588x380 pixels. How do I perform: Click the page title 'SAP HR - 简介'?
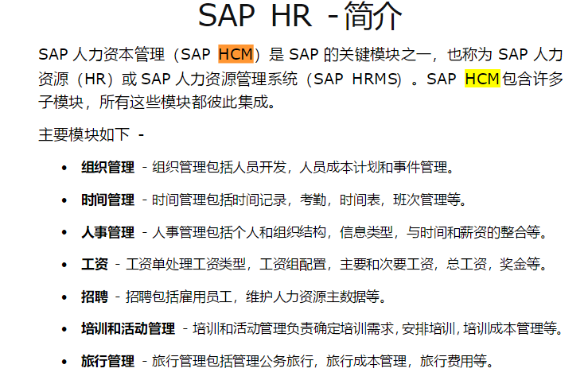[x=300, y=16]
